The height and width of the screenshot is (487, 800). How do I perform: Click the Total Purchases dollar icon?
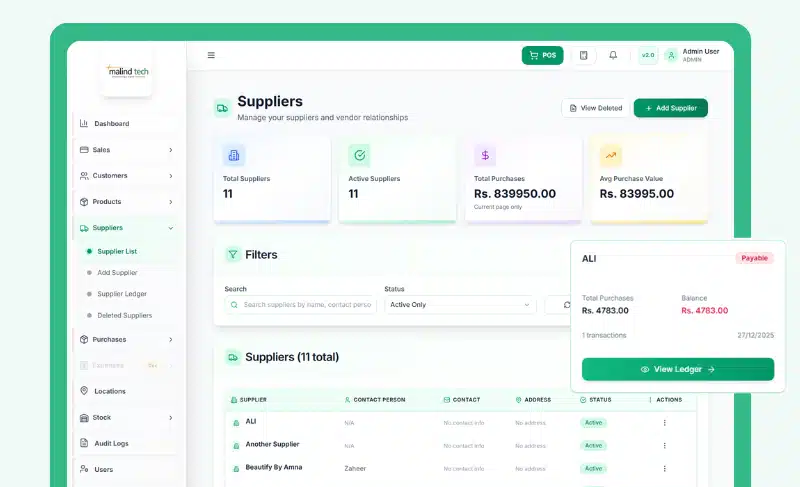[x=485, y=155]
